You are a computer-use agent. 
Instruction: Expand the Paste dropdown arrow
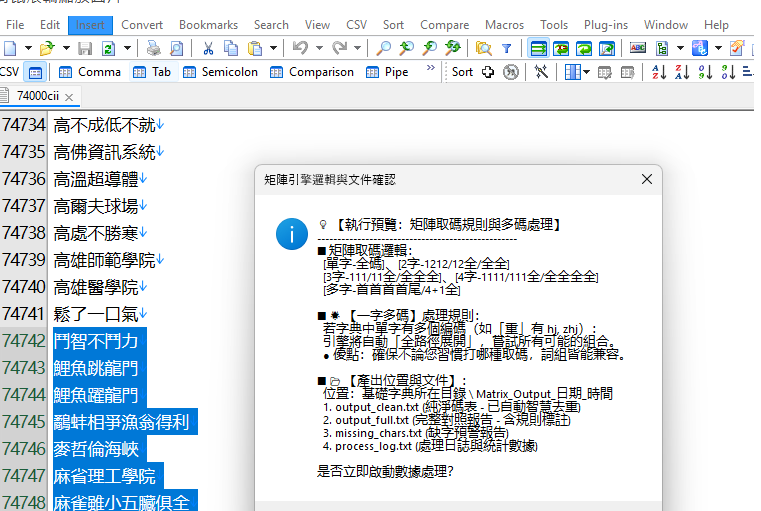[273, 47]
